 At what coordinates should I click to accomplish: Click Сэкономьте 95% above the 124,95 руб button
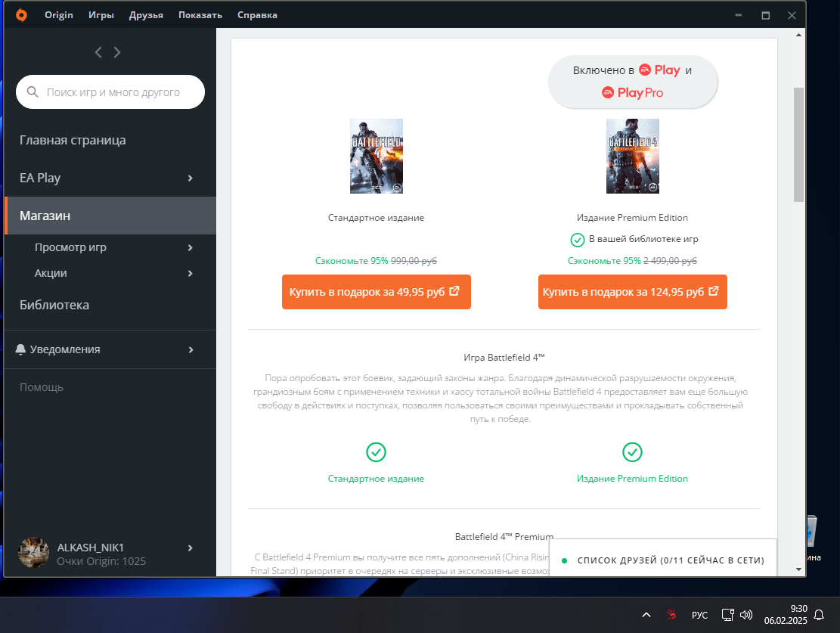[604, 261]
